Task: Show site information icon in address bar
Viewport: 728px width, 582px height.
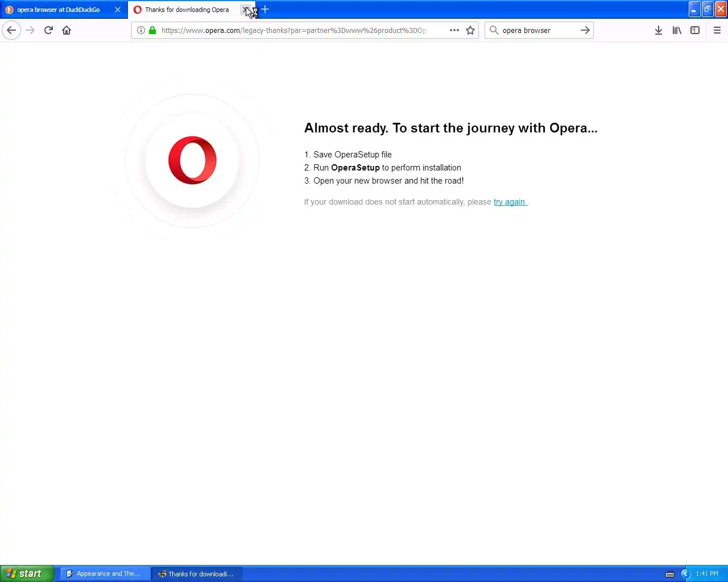Action: 141,30
